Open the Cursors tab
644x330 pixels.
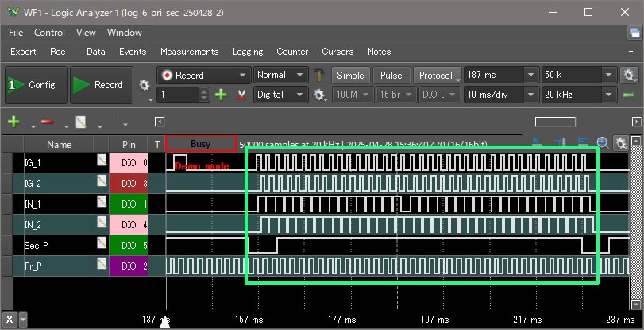pyautogui.click(x=337, y=52)
